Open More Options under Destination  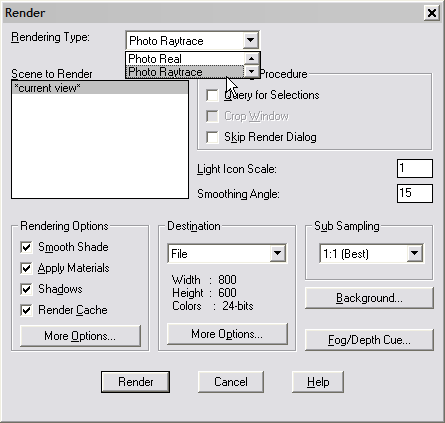tap(227, 334)
